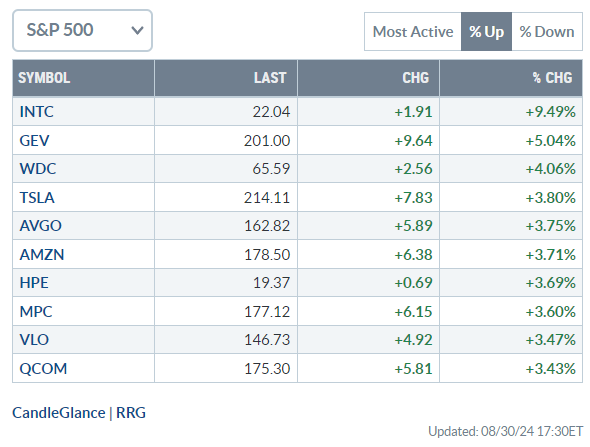Viewport: 590px width, 447px height.
Task: Click the dropdown chevron arrow icon
Action: tap(137, 30)
